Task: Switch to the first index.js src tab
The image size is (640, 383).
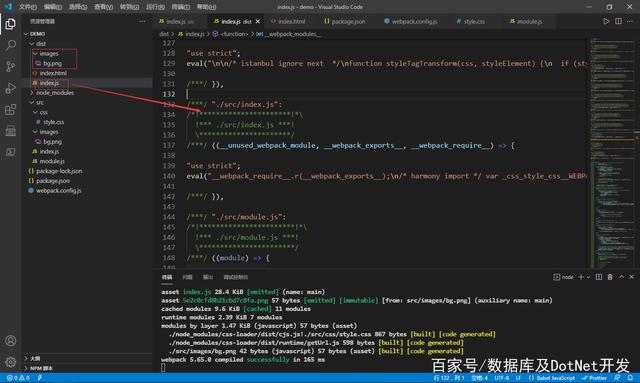Action: point(176,21)
